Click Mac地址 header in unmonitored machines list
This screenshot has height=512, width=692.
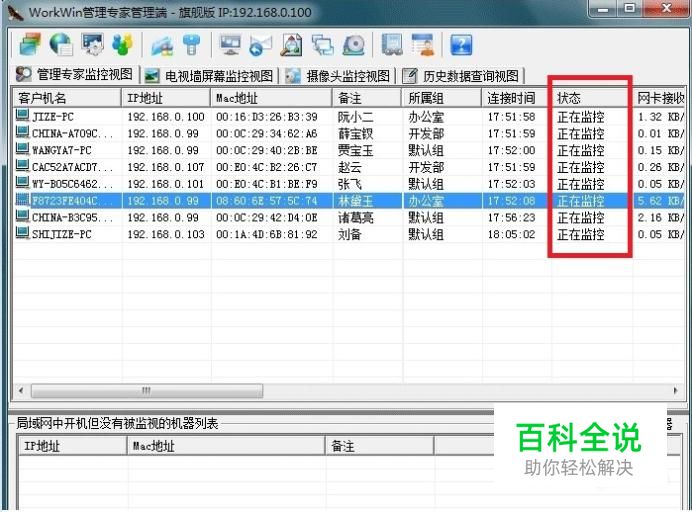point(226,446)
